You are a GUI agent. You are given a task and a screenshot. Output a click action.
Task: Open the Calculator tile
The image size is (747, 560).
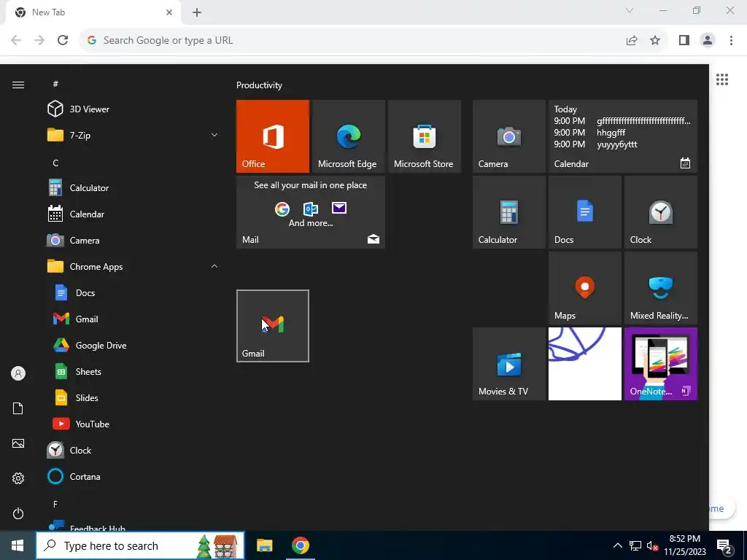point(508,212)
